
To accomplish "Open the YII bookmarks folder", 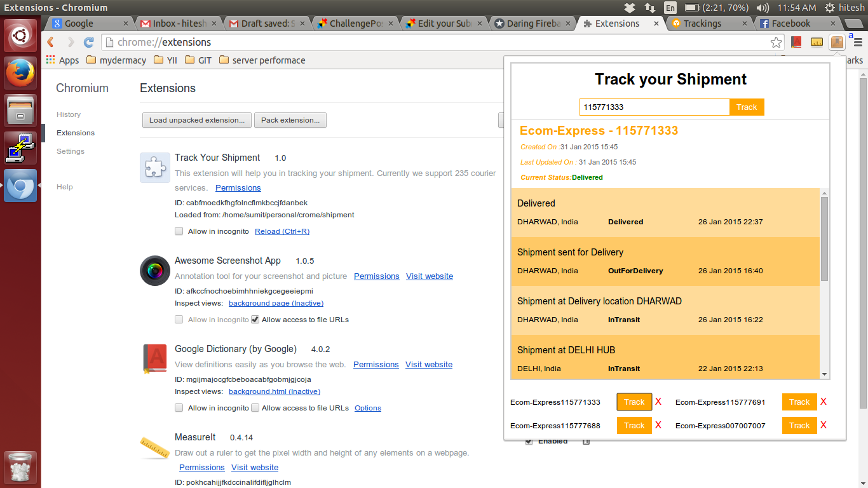I will (165, 60).
